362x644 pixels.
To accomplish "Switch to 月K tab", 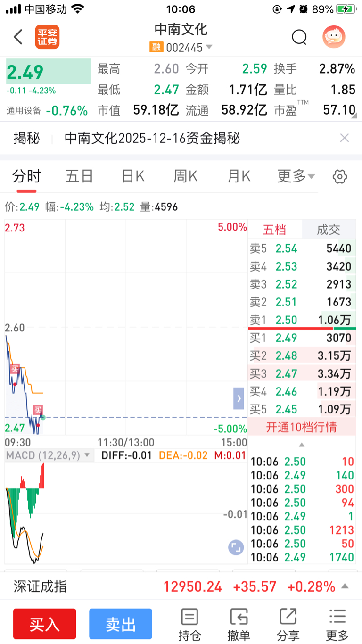I will click(x=239, y=176).
